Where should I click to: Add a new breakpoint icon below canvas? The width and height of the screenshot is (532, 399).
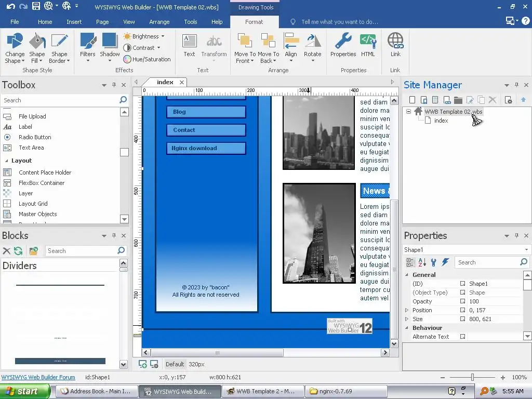(x=142, y=364)
